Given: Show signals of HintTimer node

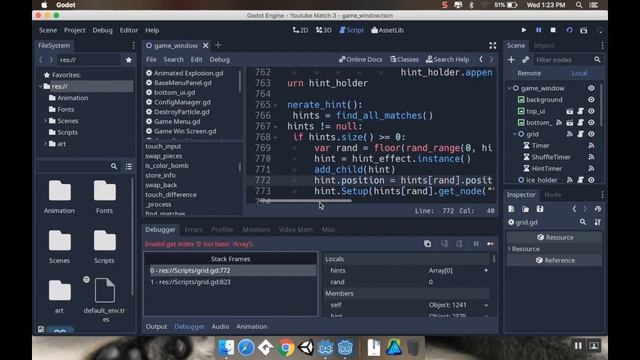Looking at the screenshot, I should coord(591,169).
